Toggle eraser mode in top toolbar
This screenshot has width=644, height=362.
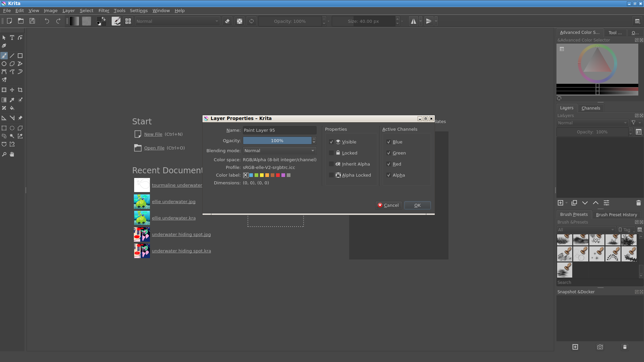click(227, 21)
